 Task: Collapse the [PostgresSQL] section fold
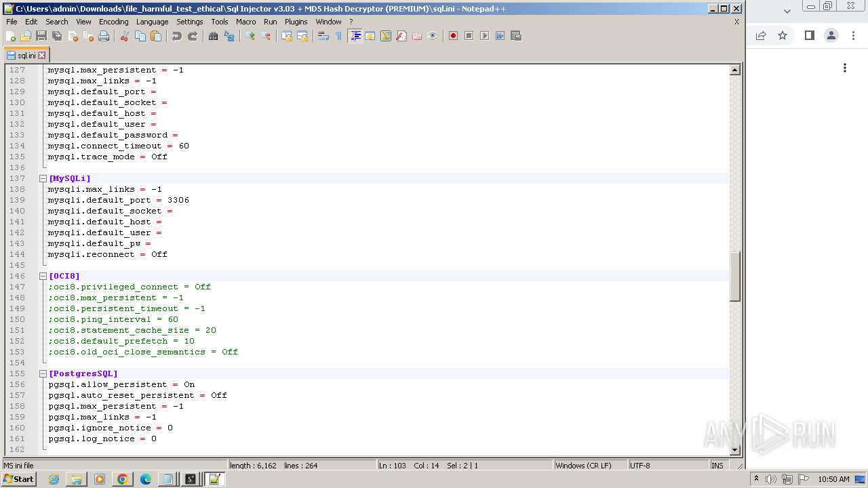click(x=43, y=373)
